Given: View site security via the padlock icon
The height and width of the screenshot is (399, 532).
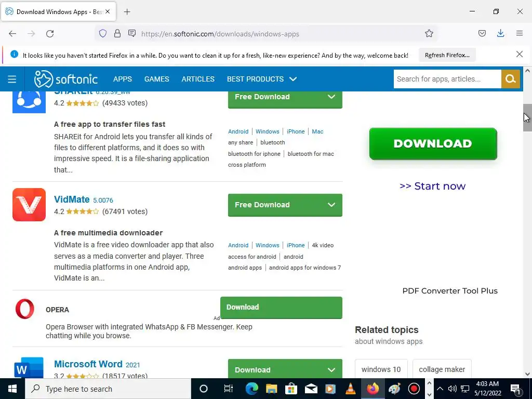Looking at the screenshot, I should point(117,33).
